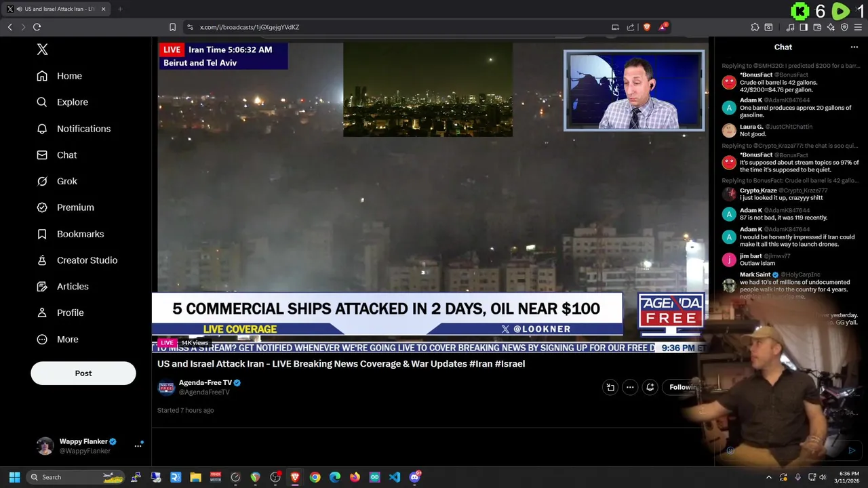Click the Post button
This screenshot has width=868, height=488.
83,373
